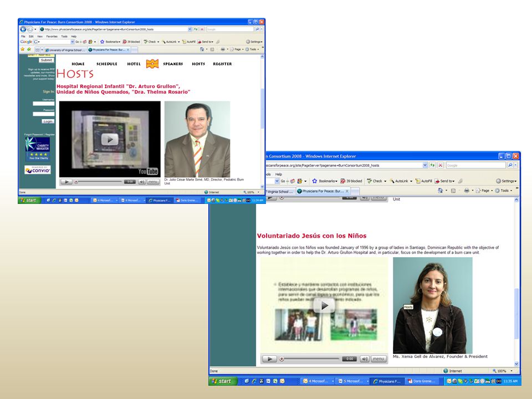Click red Stop icon in the top-left window
The image size is (532, 399).
[202, 29]
